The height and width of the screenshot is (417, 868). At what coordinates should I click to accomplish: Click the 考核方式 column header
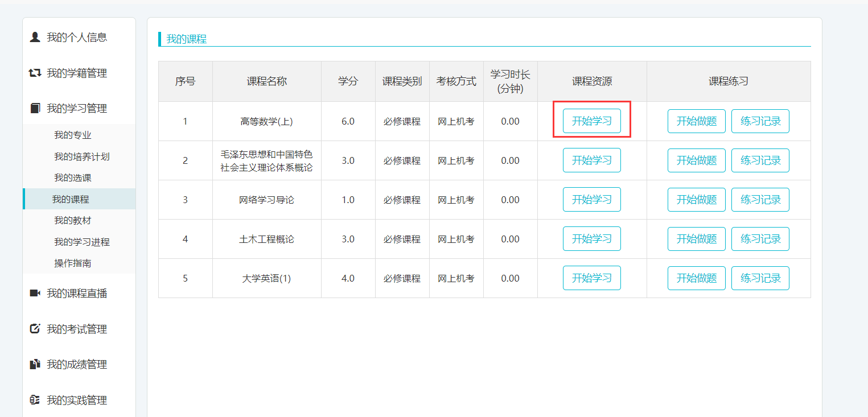tap(456, 81)
